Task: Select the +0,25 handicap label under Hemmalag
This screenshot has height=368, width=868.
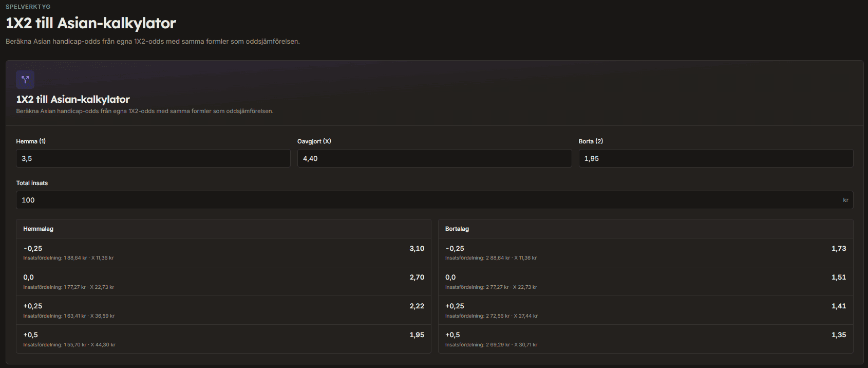Action: [x=33, y=306]
